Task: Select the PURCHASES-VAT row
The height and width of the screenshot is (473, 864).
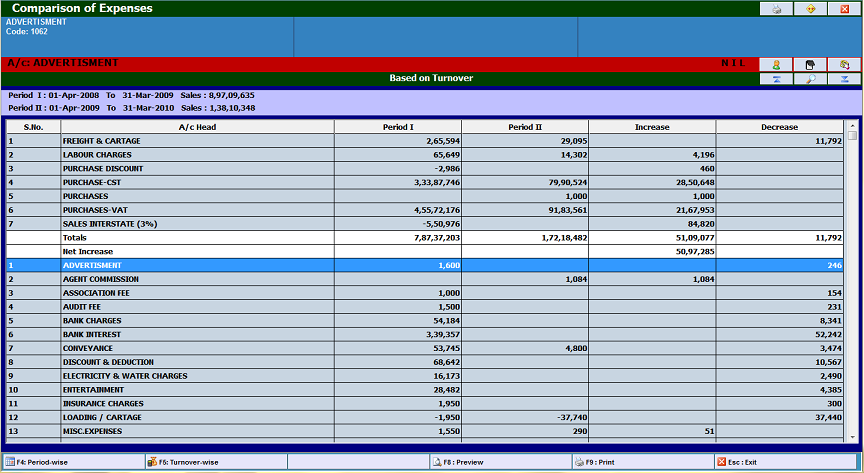Action: click(x=425, y=210)
